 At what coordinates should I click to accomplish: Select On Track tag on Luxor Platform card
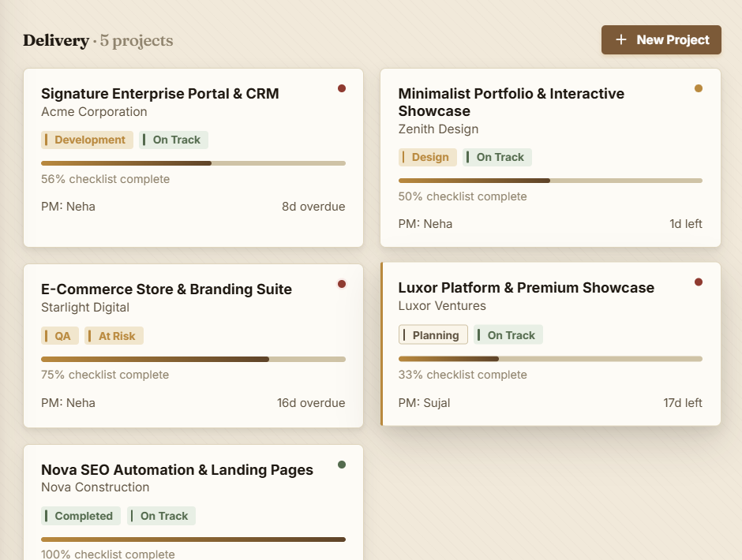(508, 335)
